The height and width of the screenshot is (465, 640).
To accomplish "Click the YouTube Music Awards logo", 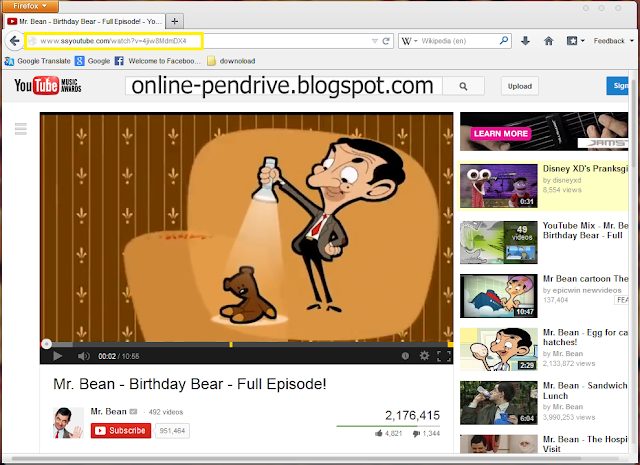I will point(48,86).
